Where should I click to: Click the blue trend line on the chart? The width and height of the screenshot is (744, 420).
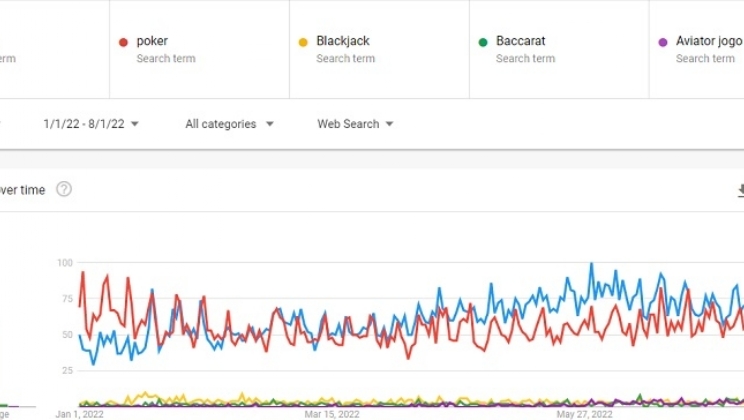[x=591, y=265]
